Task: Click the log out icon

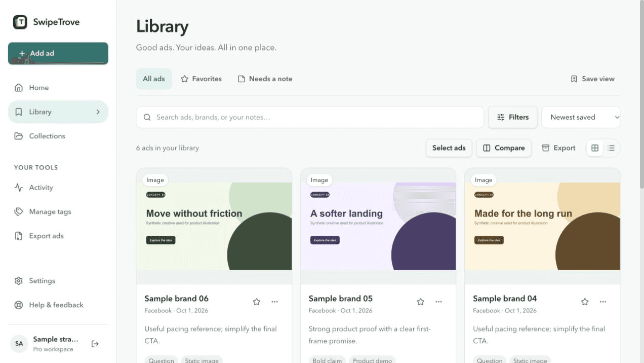Action: [95, 344]
